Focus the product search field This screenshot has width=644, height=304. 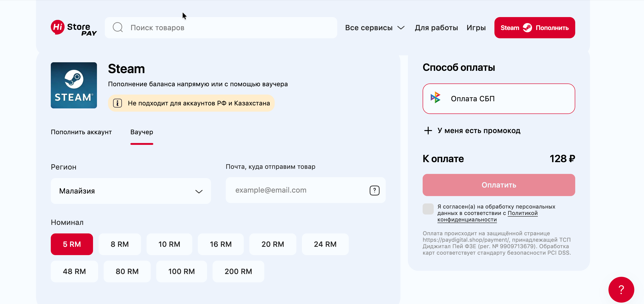(221, 28)
